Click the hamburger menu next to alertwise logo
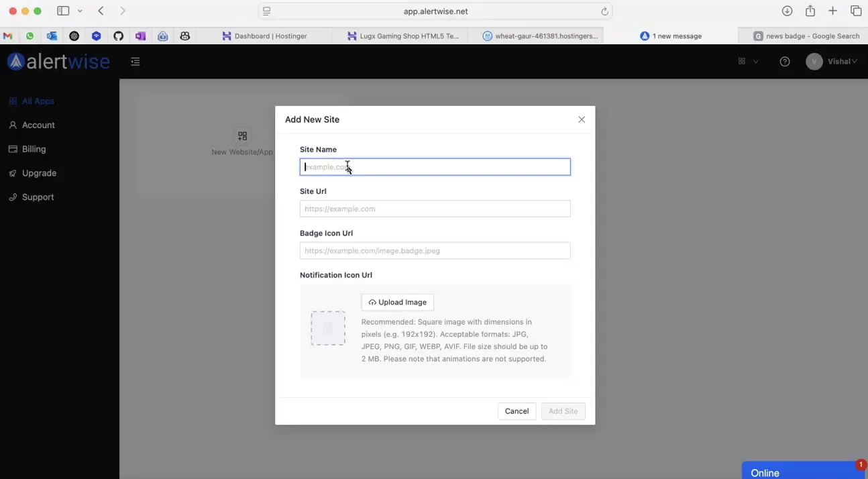868x479 pixels. click(x=135, y=61)
